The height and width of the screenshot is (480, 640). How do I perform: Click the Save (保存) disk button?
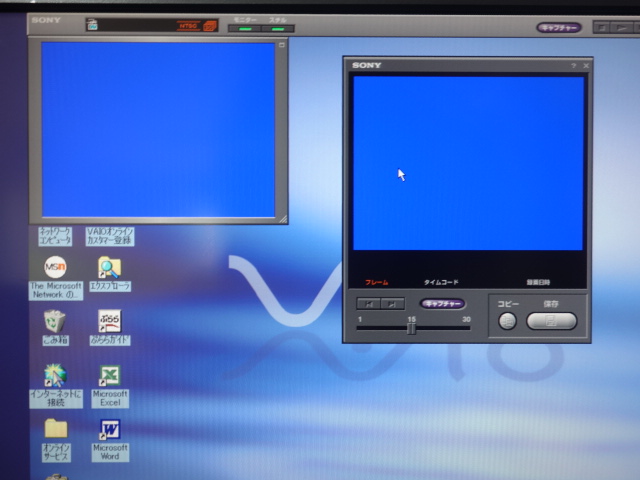pos(551,321)
